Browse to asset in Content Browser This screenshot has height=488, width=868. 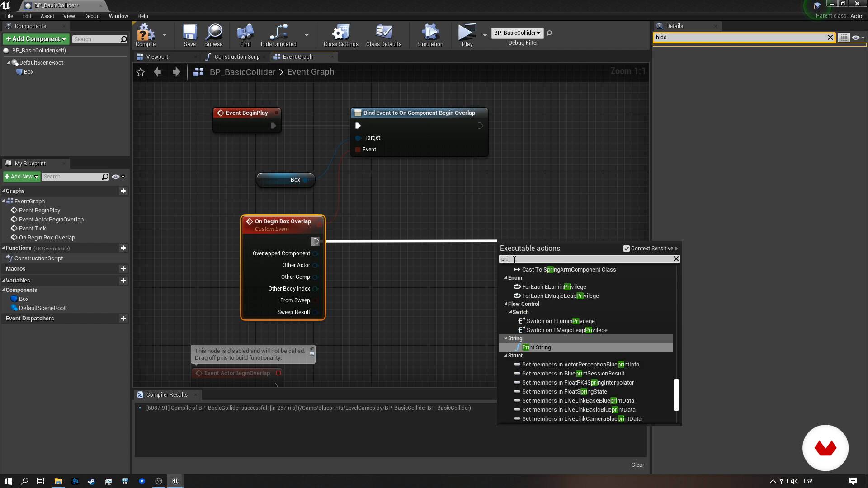pos(213,35)
